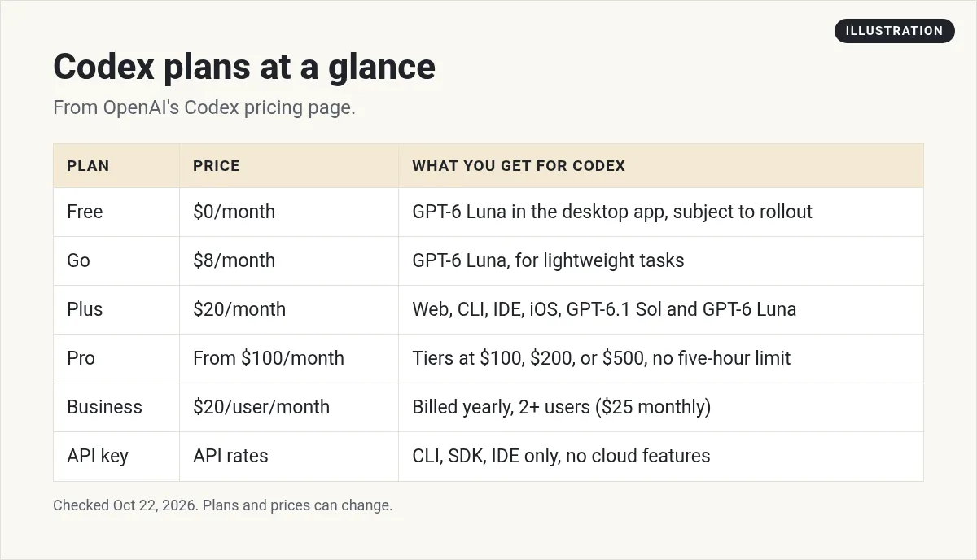Screen dimensions: 977x560
Task: Click the '$20/month' price cell
Action: [x=289, y=309]
